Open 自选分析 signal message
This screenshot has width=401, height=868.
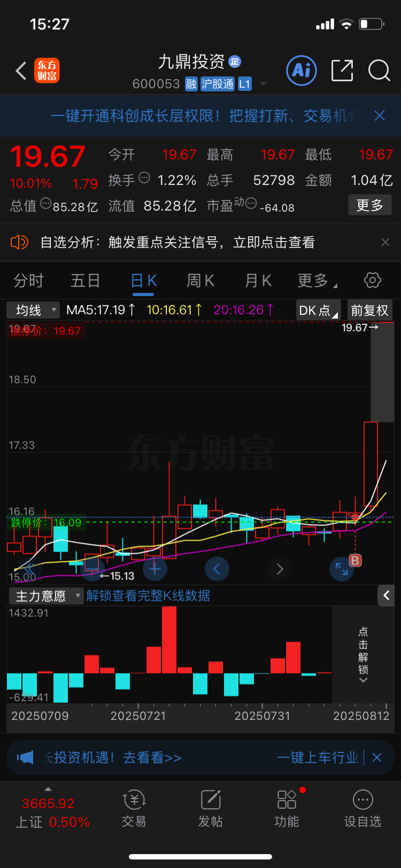pos(178,242)
